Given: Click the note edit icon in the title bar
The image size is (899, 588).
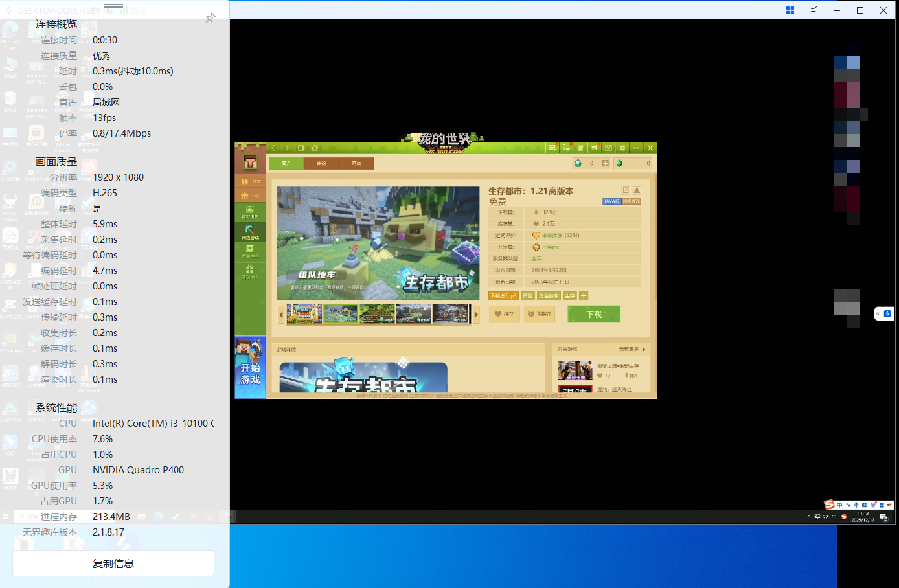Looking at the screenshot, I should coord(814,10).
